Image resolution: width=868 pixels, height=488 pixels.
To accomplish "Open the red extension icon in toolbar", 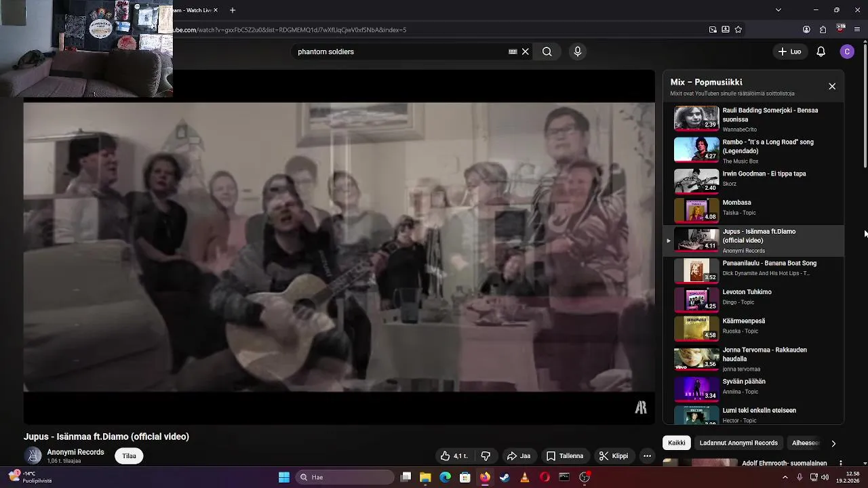I will tap(841, 28).
